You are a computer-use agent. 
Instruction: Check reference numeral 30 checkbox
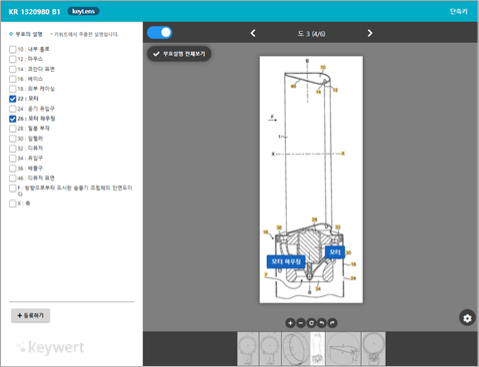(x=13, y=138)
